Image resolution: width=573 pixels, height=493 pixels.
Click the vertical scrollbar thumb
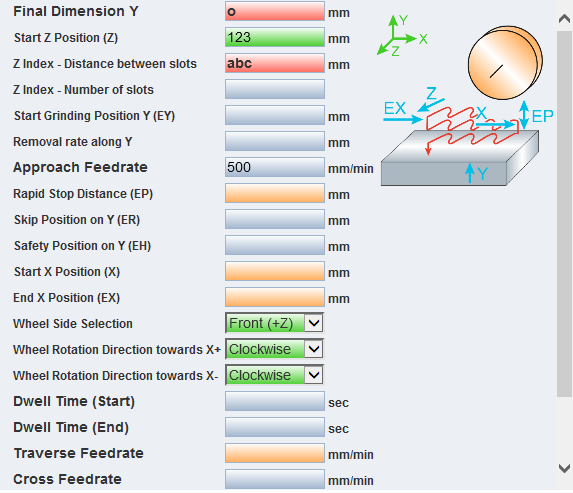point(565,214)
